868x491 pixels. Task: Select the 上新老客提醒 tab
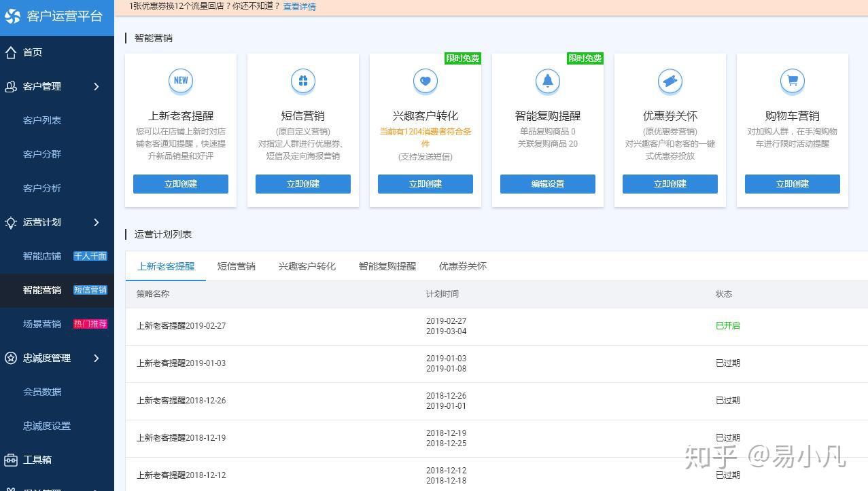coord(166,266)
